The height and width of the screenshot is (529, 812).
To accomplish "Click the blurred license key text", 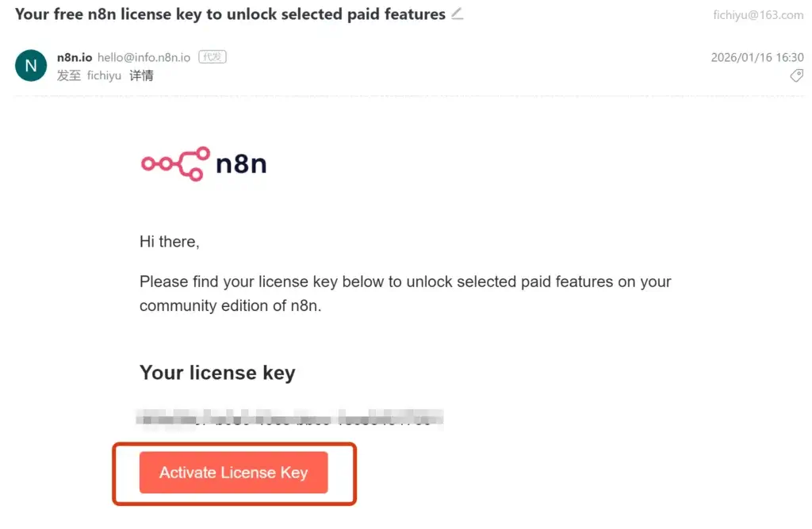I will pyautogui.click(x=290, y=418).
